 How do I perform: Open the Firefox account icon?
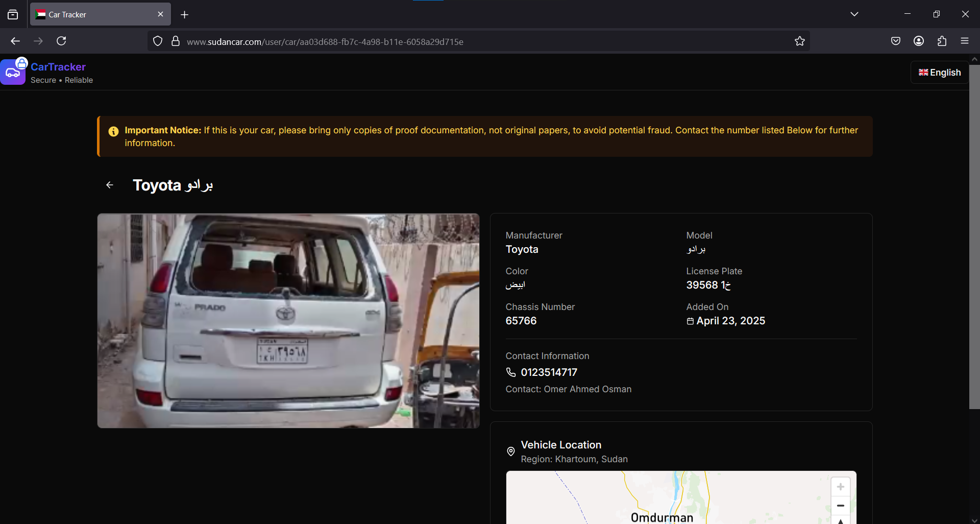coord(919,41)
